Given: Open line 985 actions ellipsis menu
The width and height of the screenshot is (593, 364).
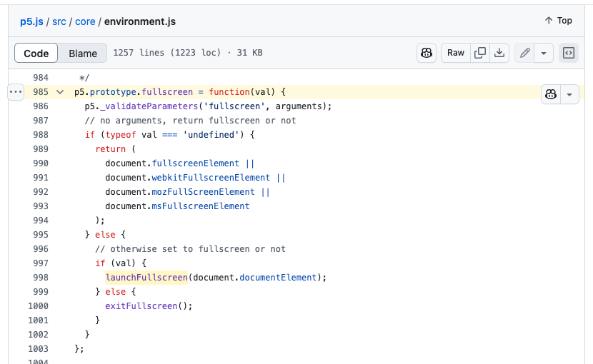Looking at the screenshot, I should click(16, 92).
